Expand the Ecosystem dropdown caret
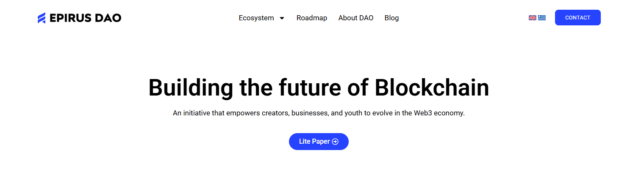 click(x=282, y=18)
